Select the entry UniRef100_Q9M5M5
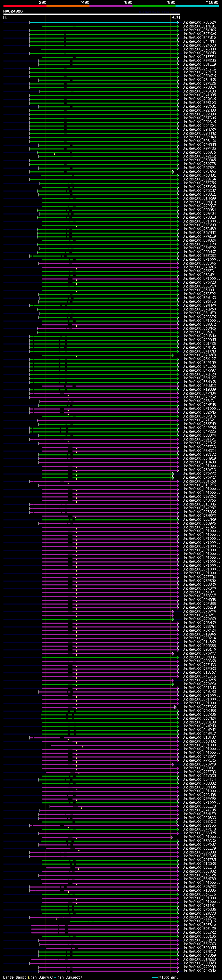The height and width of the screenshot is (980, 222). coord(199,145)
